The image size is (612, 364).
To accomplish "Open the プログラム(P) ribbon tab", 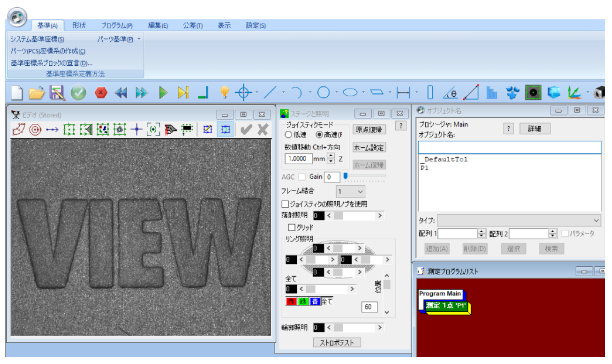I will [x=117, y=25].
